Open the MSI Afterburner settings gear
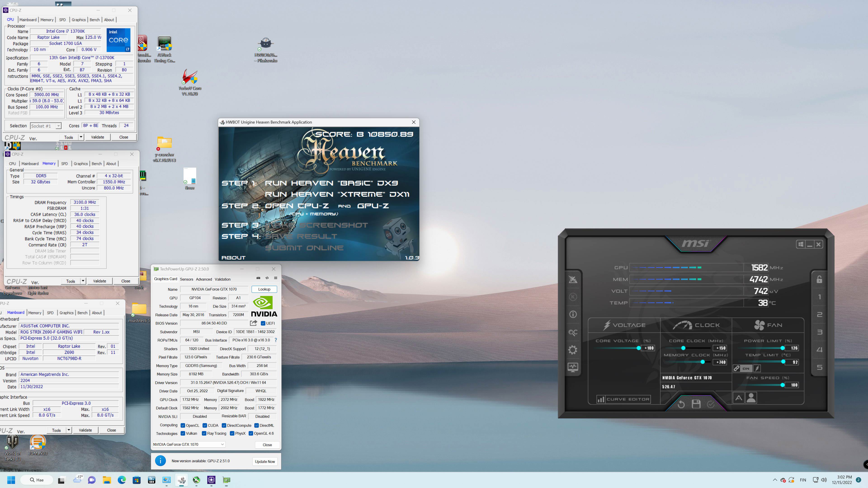868x488 pixels. coord(573,350)
